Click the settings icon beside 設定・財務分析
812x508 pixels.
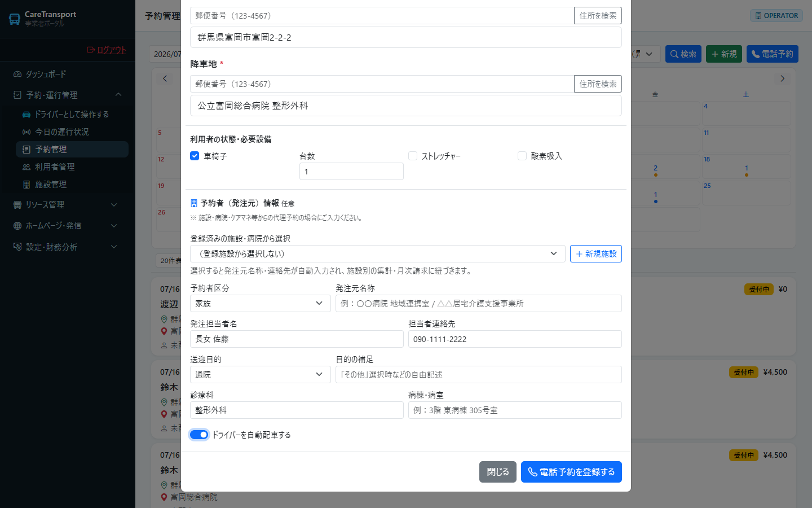point(17,247)
